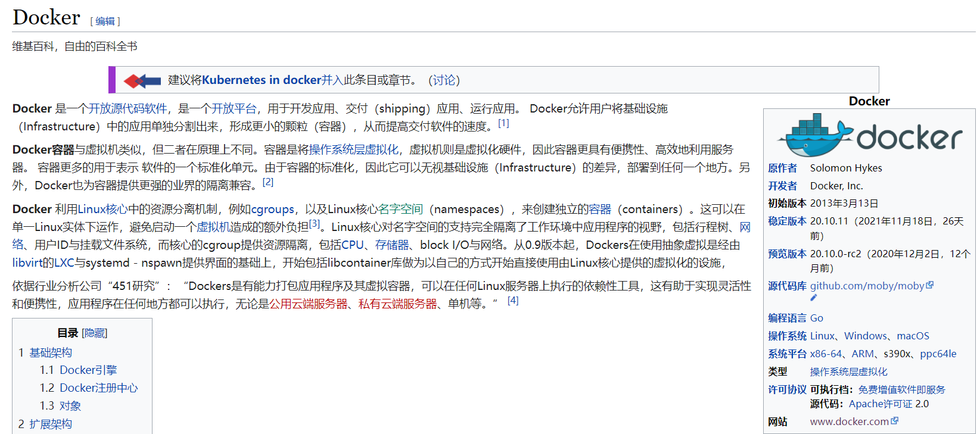Click footnote reference [2]

(268, 182)
